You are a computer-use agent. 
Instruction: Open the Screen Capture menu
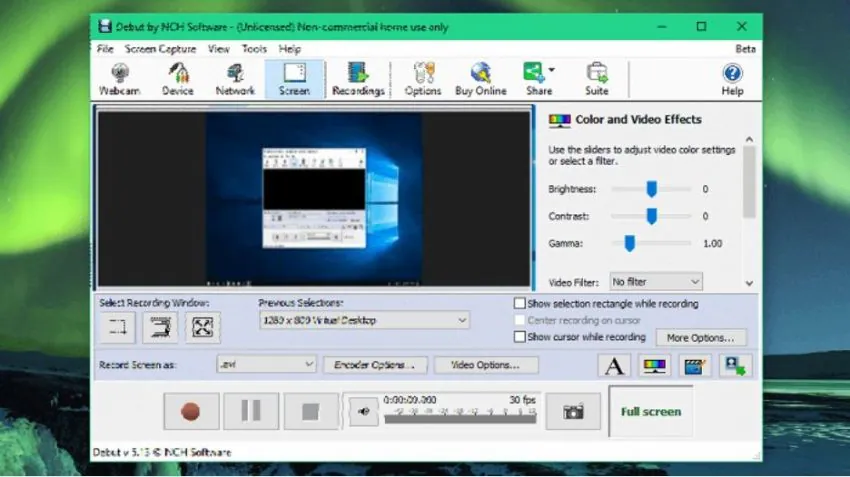(160, 49)
